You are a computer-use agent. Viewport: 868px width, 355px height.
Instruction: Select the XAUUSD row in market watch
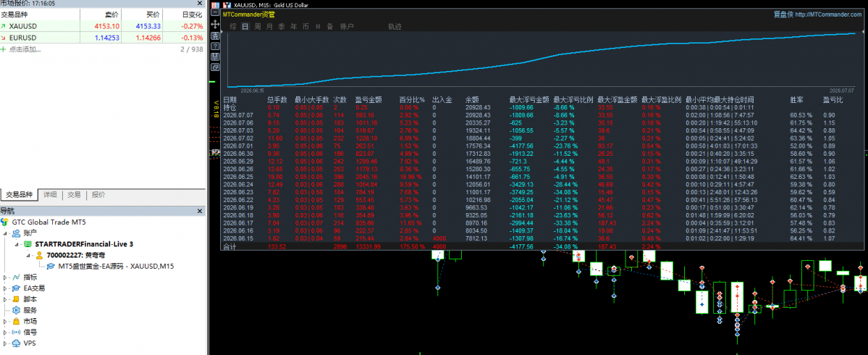click(x=102, y=26)
